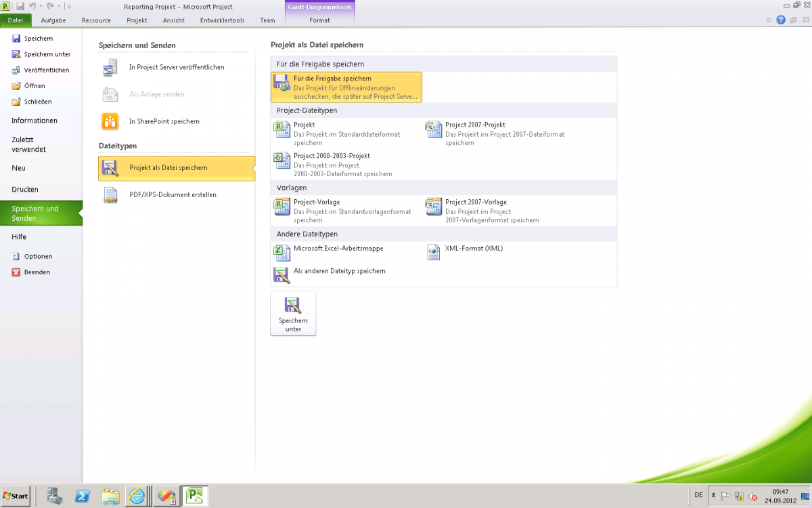Open the Datei tab
The image size is (812, 508).
click(16, 20)
